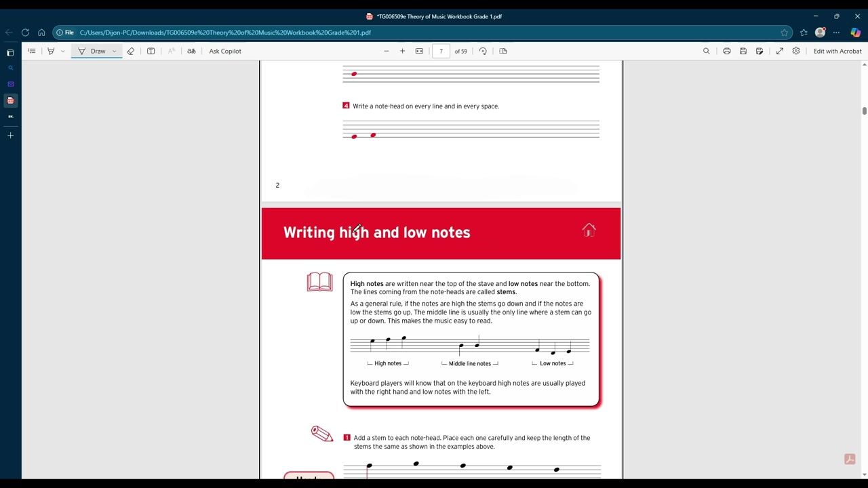Open Find in PDF search
Viewport: 868px width, 488px height.
(707, 51)
